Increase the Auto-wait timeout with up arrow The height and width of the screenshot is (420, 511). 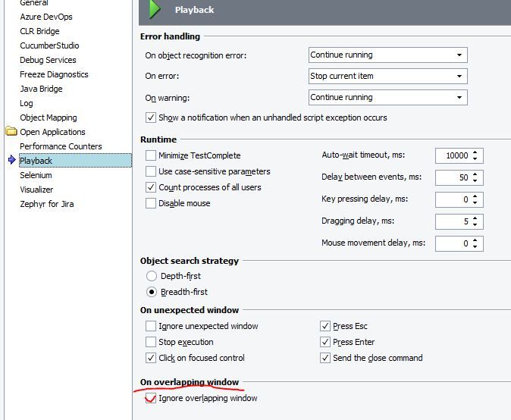(x=475, y=152)
